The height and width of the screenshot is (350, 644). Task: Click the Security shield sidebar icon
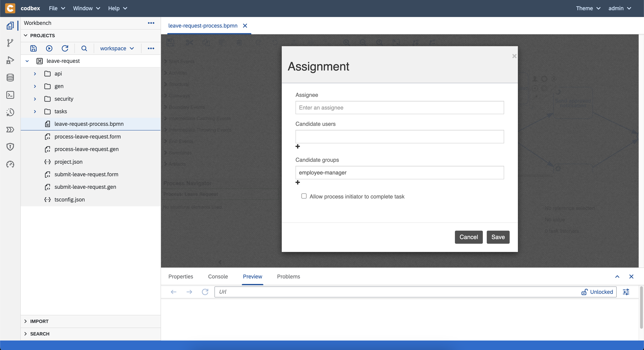click(10, 147)
